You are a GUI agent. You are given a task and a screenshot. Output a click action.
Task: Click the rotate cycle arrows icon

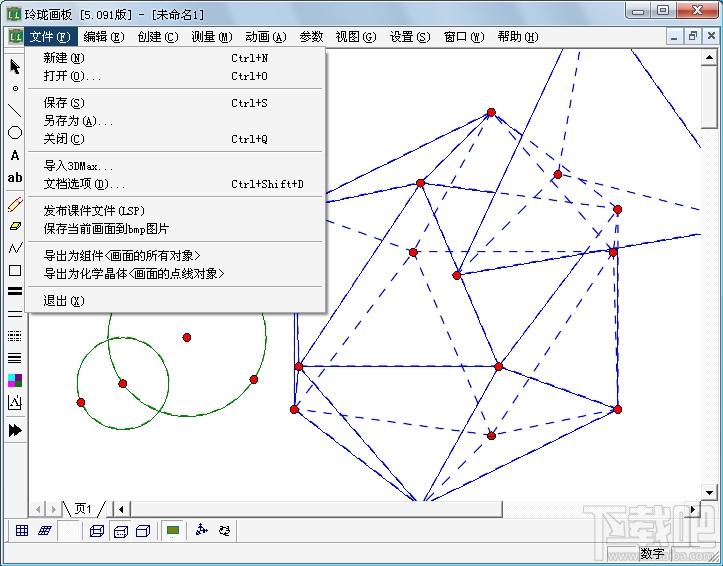tap(225, 530)
